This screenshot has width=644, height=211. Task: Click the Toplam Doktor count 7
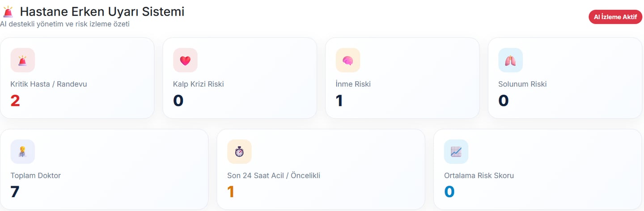click(15, 192)
